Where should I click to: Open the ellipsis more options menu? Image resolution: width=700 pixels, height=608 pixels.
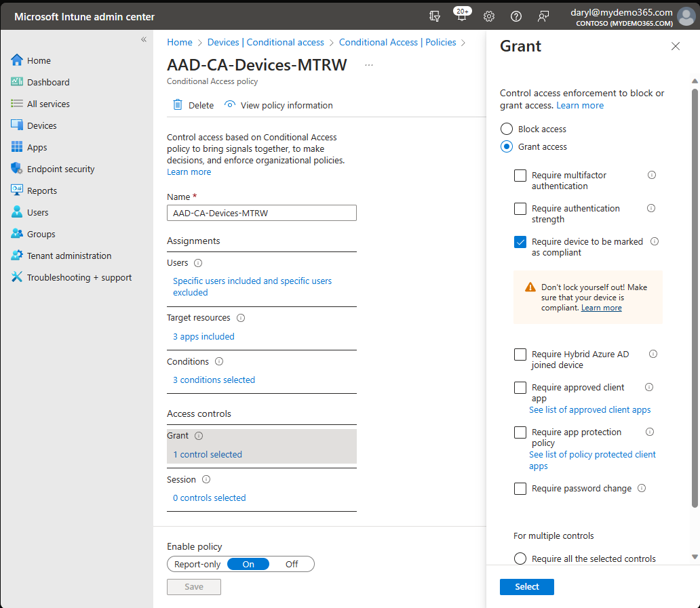click(x=369, y=65)
